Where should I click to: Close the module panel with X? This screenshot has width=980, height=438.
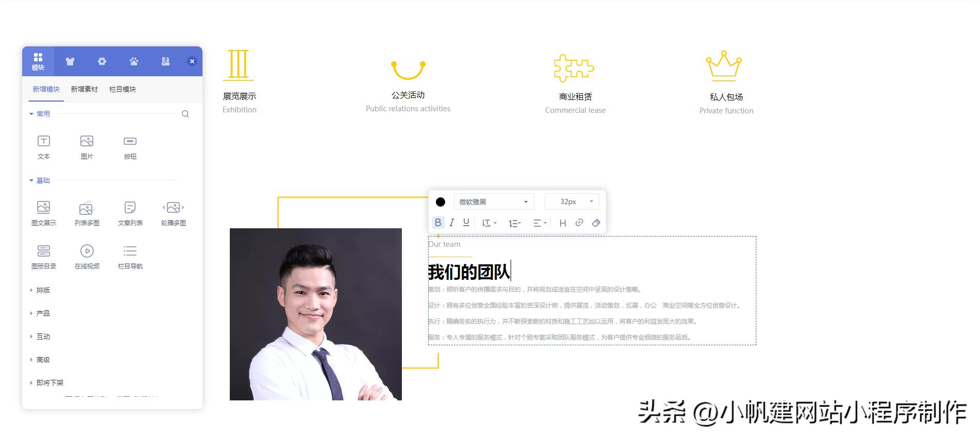[192, 61]
